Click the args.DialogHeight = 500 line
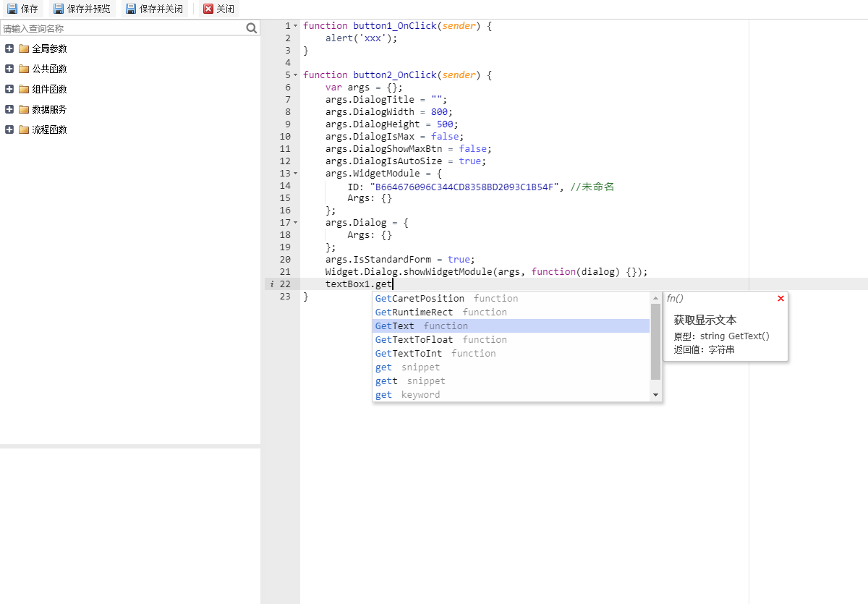 (392, 124)
